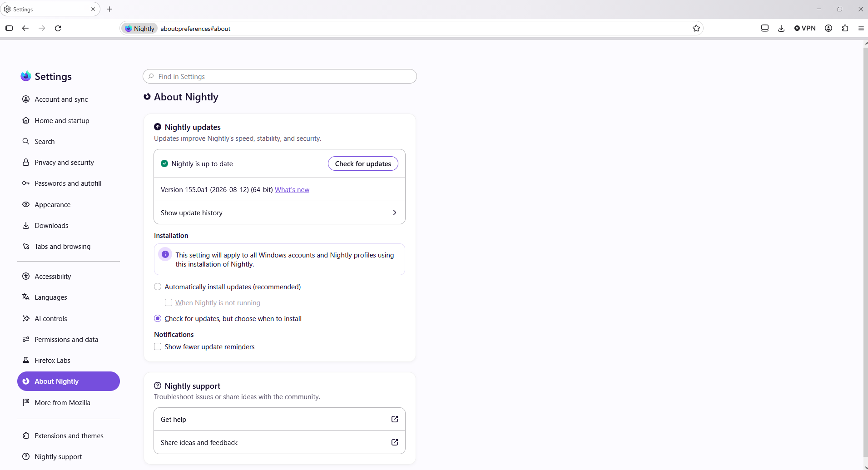Open the tab overview toolbar icon
Viewport: 868px width, 470px height.
765,28
